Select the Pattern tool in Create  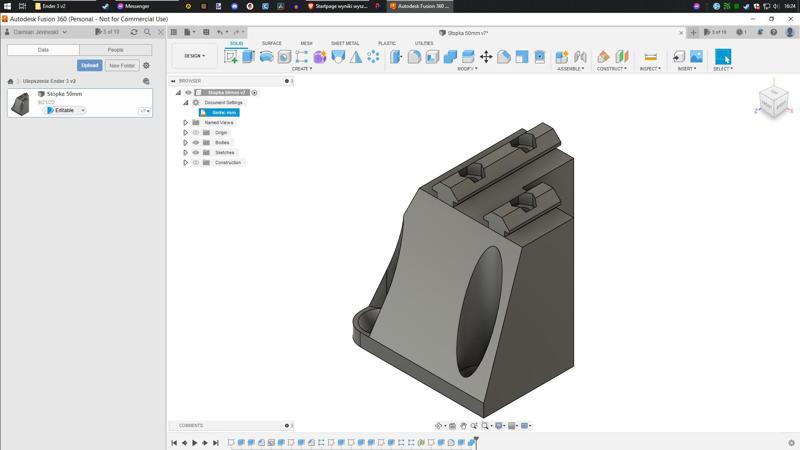(373, 57)
